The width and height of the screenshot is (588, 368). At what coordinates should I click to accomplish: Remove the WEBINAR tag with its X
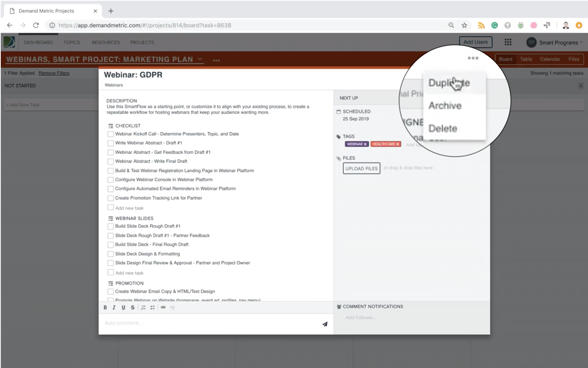pyautogui.click(x=365, y=144)
